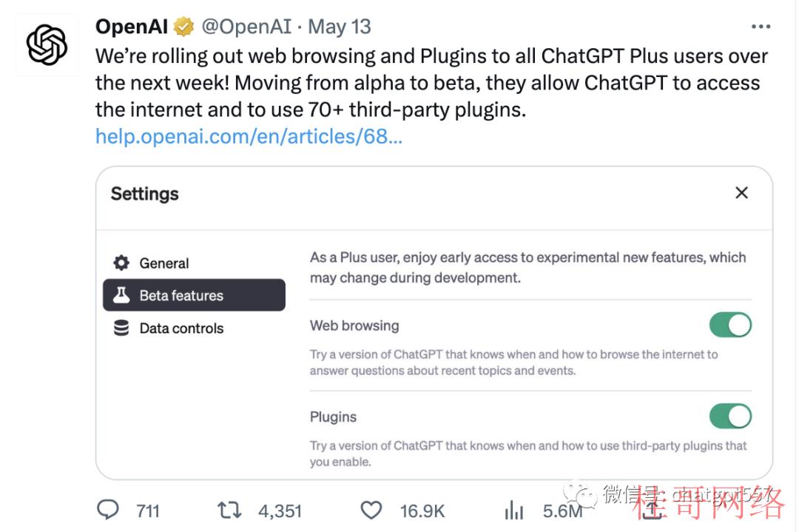Click the @OpenAI username
The height and width of the screenshot is (532, 799).
click(248, 26)
